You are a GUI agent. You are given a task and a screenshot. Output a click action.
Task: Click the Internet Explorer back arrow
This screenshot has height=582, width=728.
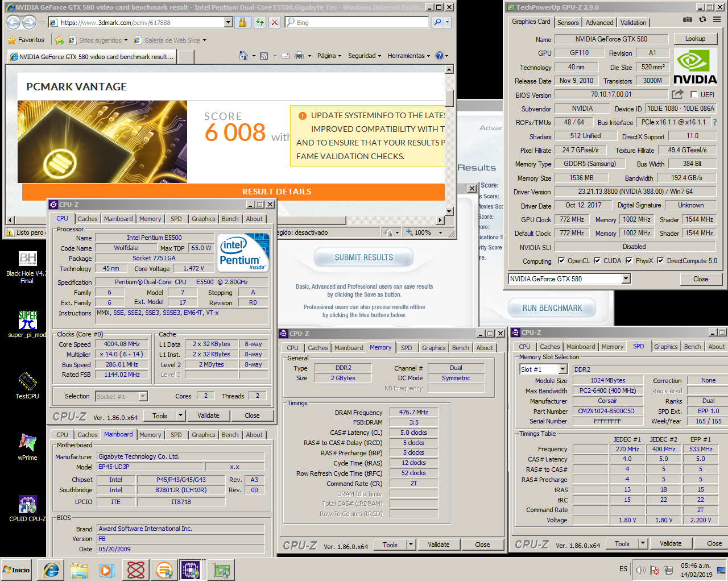13,22
